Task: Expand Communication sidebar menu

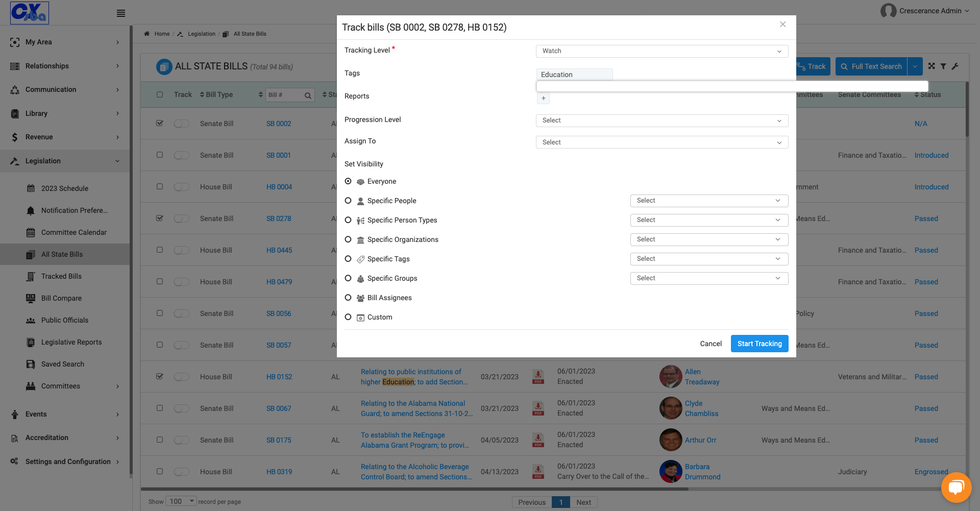Action: (65, 89)
